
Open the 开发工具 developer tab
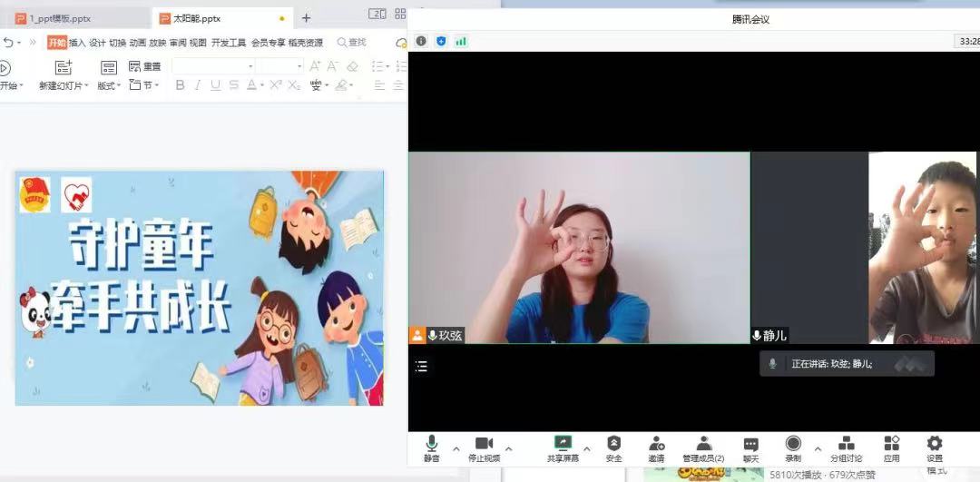point(229,43)
